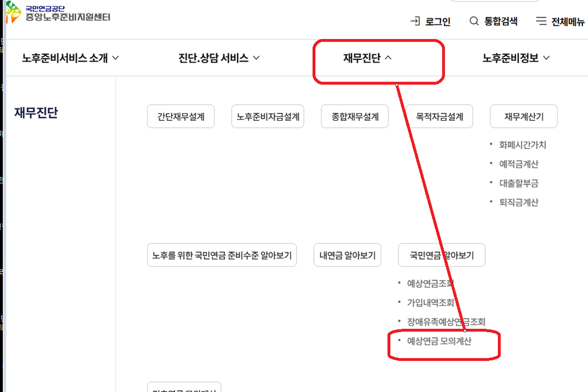Viewport: 588px width, 392px height.
Task: Open 로그인 link
Action: pyautogui.click(x=438, y=21)
